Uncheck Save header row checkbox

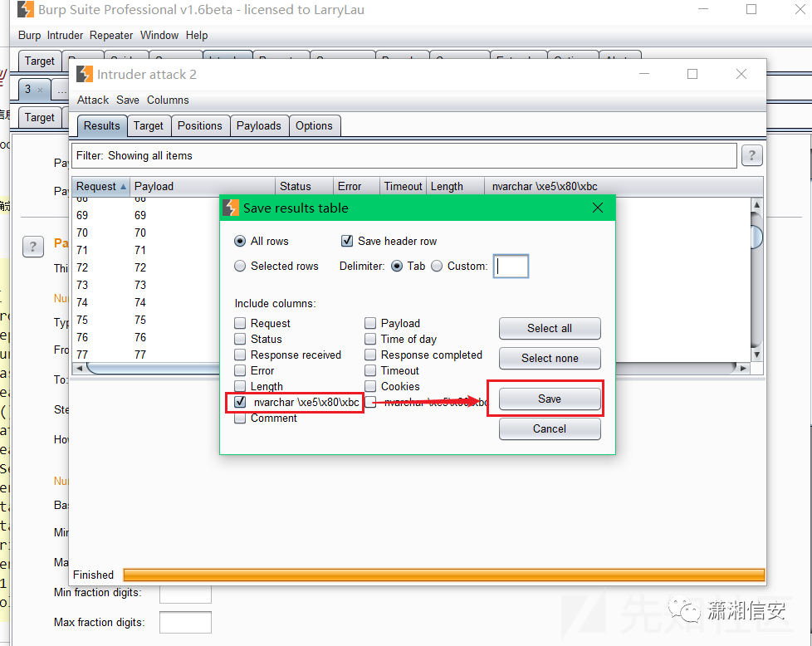coord(347,241)
